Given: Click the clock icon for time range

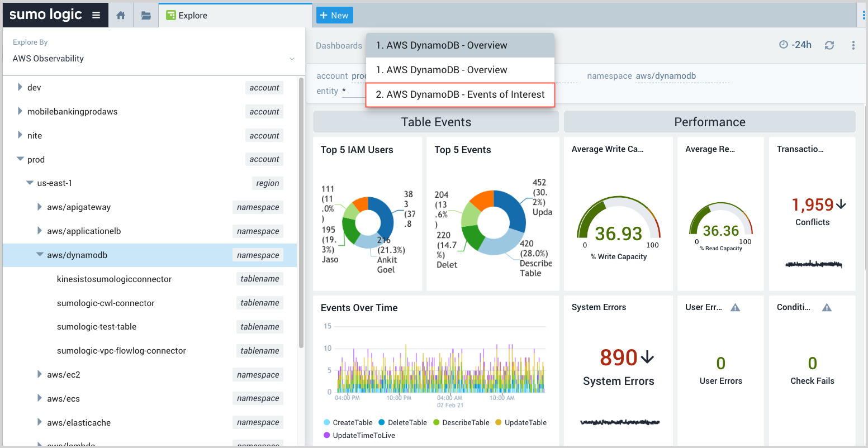Looking at the screenshot, I should (x=784, y=45).
